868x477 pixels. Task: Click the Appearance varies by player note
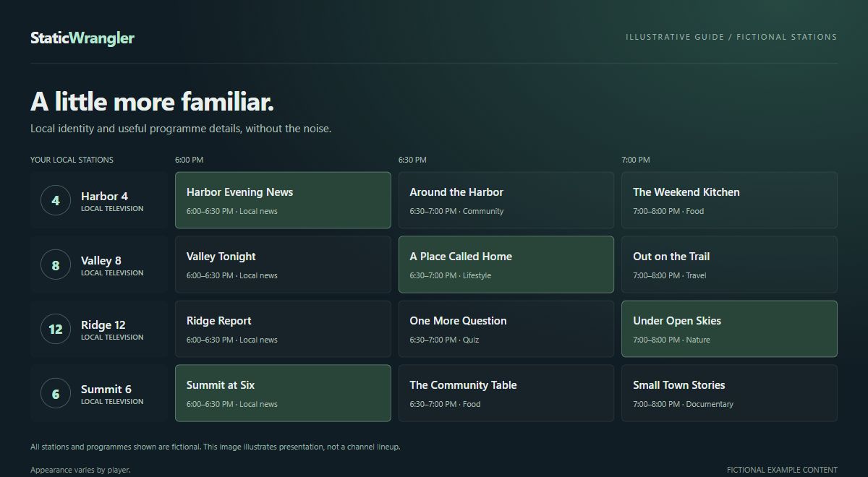coord(80,470)
